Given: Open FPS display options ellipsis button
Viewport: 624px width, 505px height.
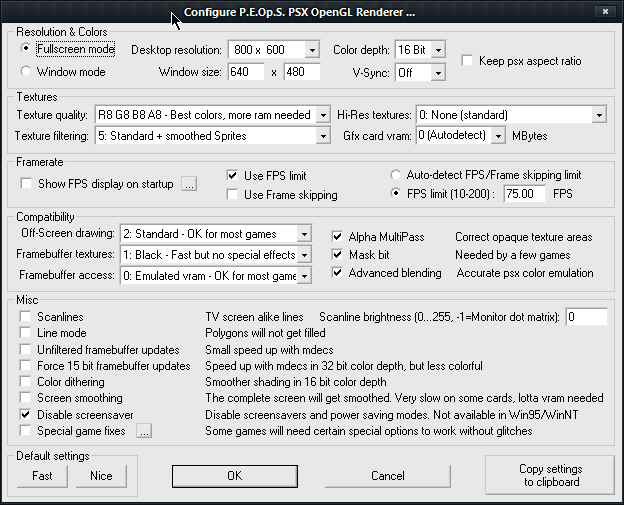Looking at the screenshot, I should [x=189, y=184].
